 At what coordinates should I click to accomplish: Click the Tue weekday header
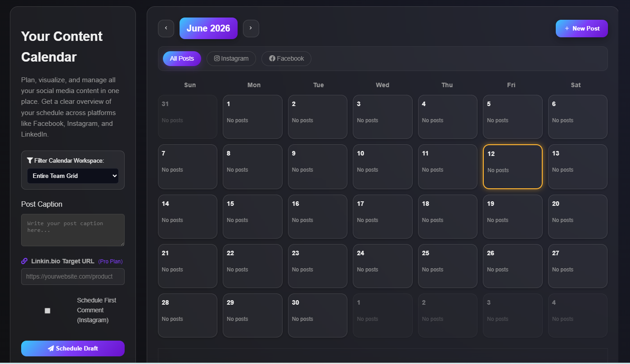[319, 85]
